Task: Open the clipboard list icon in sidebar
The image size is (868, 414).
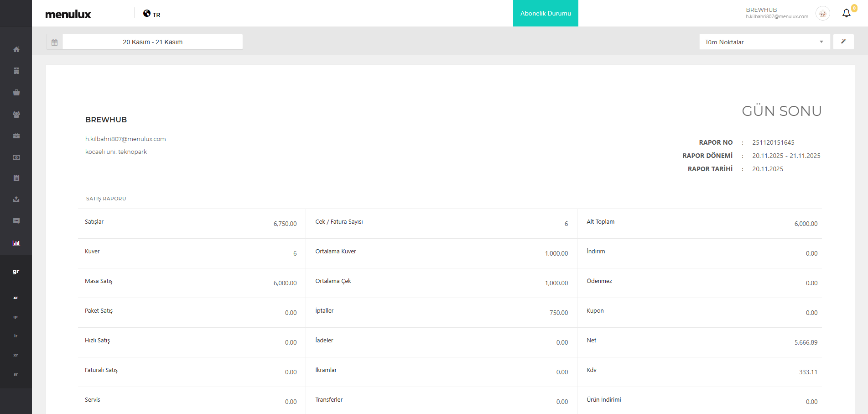Action: (16, 178)
